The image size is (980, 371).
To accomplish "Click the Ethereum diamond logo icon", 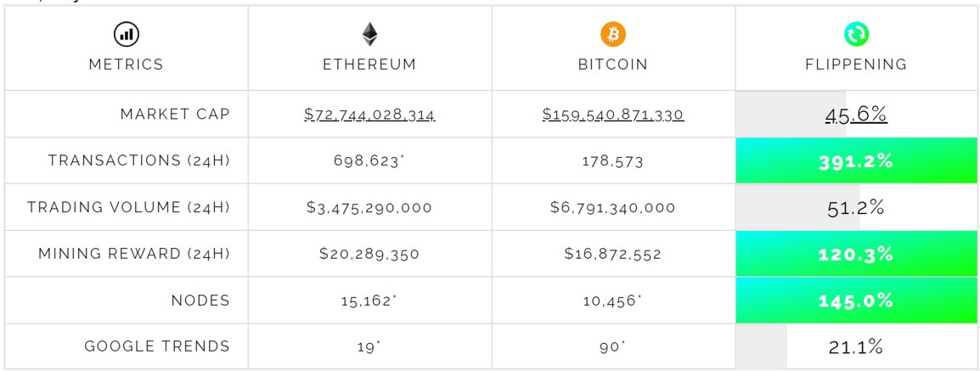I will 369,34.
